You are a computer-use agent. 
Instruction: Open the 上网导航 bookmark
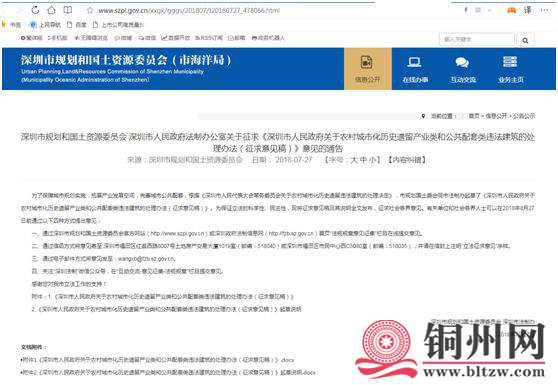click(x=46, y=25)
